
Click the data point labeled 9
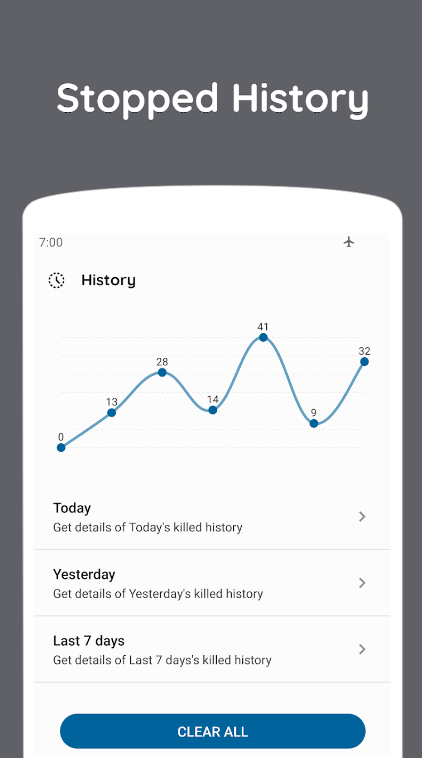click(x=314, y=423)
